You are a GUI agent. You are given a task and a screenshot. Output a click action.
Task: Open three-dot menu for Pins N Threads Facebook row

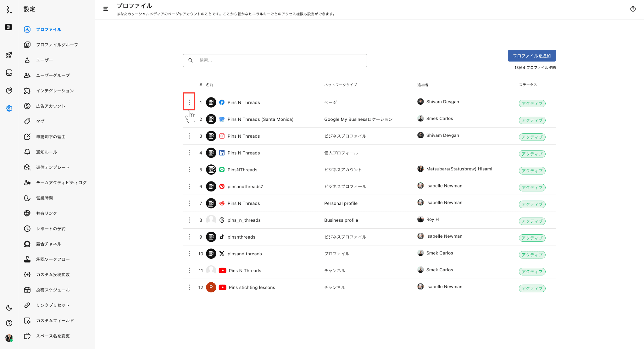click(189, 102)
